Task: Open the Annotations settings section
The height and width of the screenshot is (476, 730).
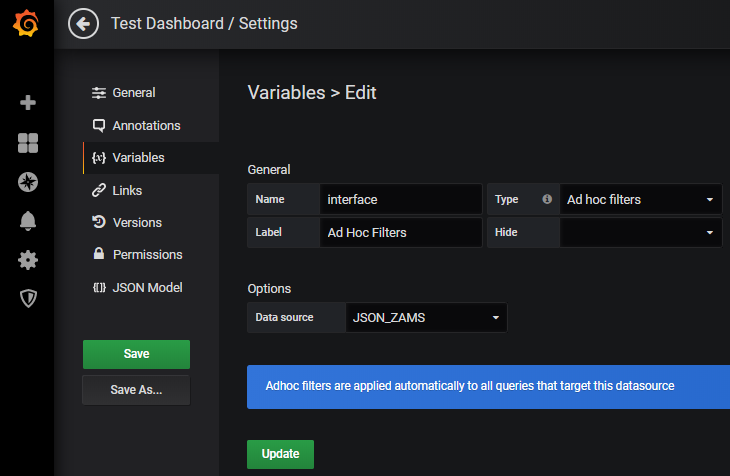Action: (x=146, y=126)
